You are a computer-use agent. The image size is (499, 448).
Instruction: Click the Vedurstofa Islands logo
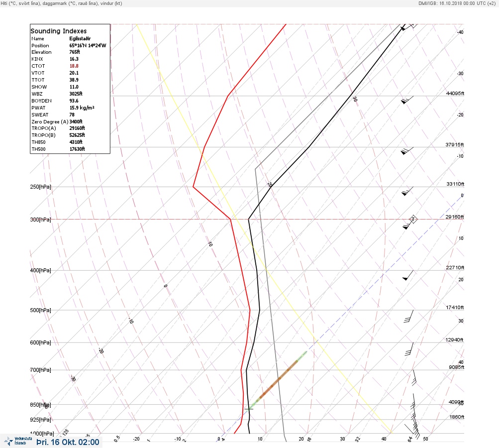click(x=18, y=441)
